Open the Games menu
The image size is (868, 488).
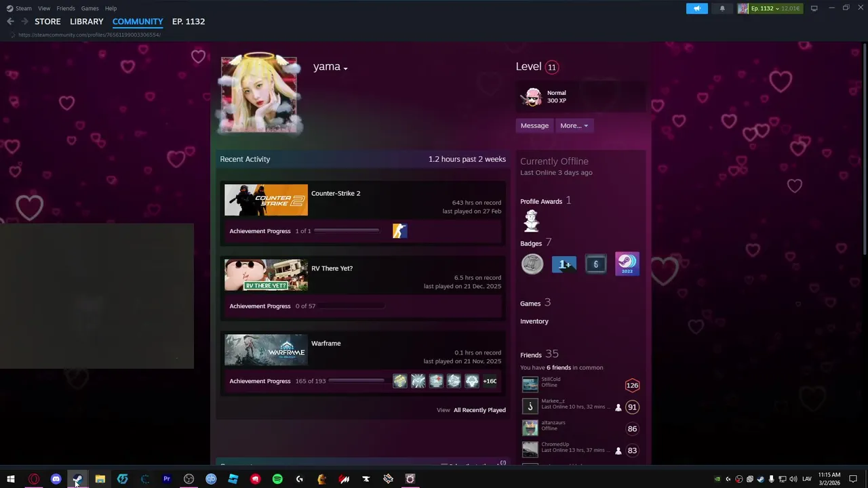coord(90,8)
